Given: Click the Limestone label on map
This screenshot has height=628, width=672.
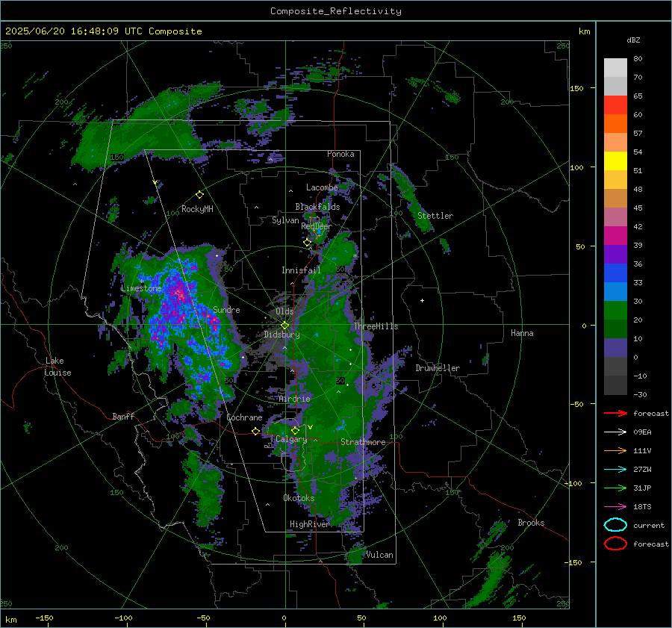Looking at the screenshot, I should pos(141,288).
